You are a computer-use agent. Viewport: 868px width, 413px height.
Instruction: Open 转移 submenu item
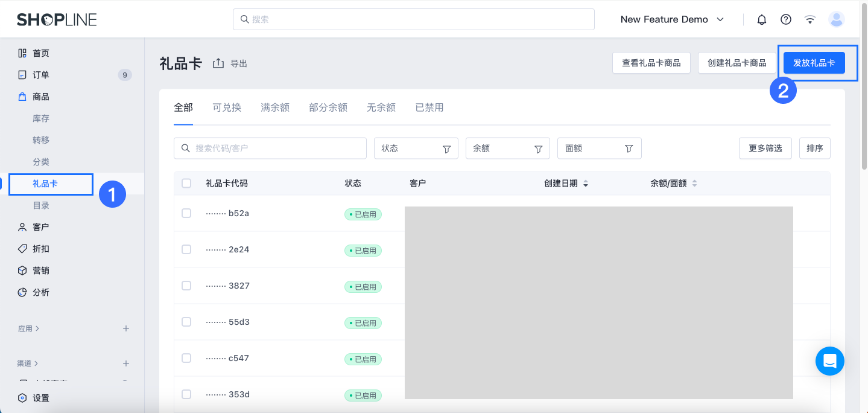41,140
